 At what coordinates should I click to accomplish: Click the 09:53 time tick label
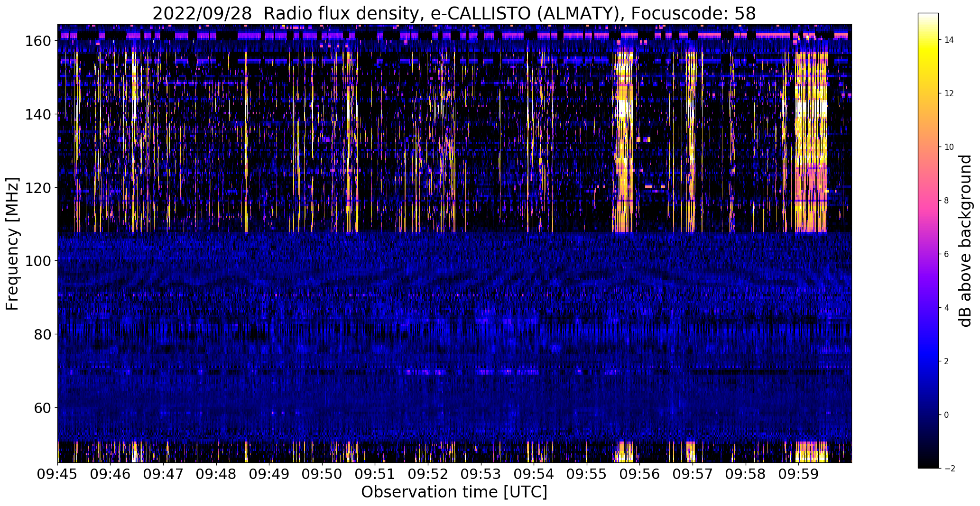[x=481, y=474]
